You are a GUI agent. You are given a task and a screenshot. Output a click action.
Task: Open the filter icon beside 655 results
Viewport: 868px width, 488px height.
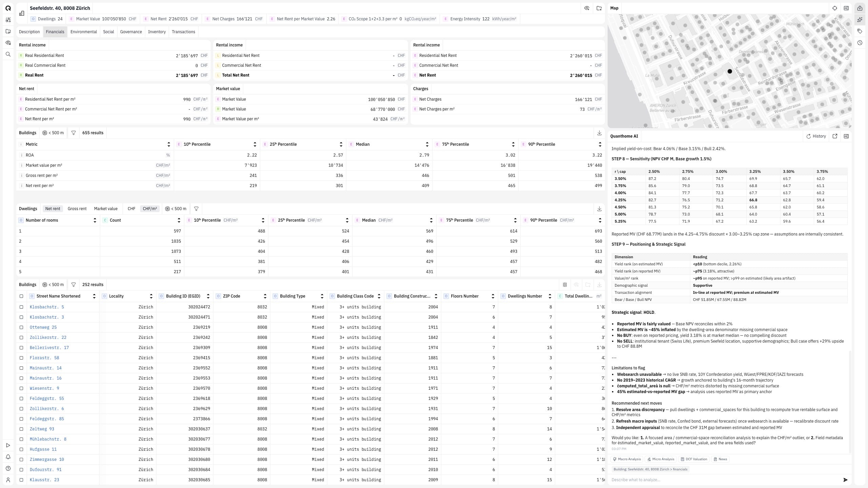(x=74, y=133)
